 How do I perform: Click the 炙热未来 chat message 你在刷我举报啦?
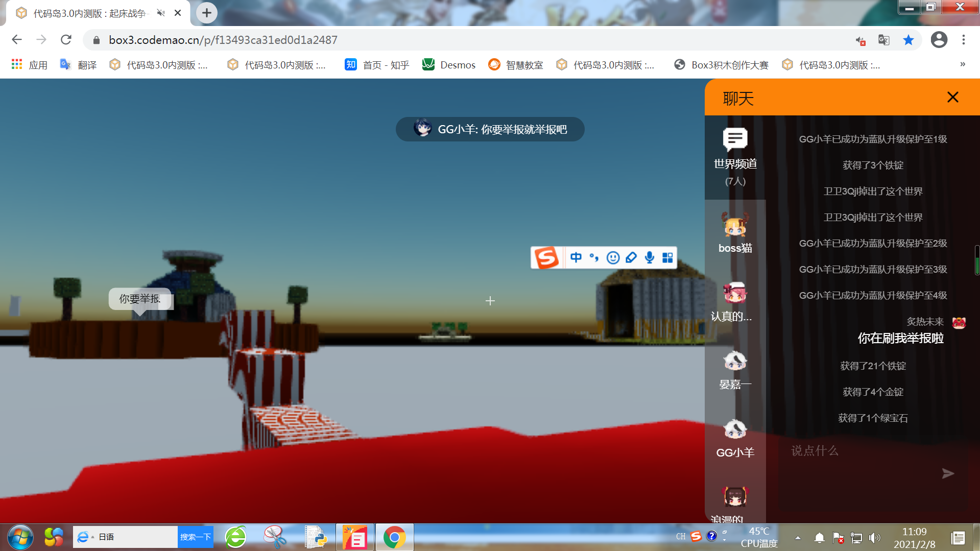tap(900, 338)
